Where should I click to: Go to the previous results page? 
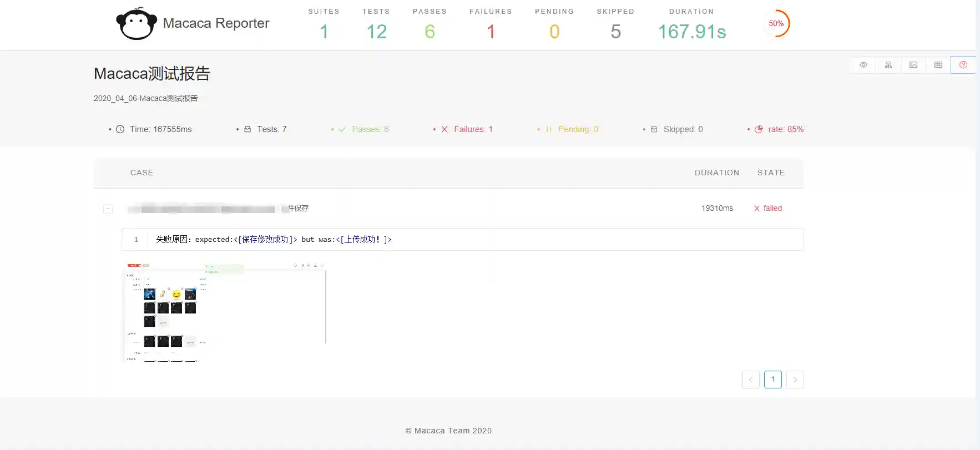coord(750,380)
